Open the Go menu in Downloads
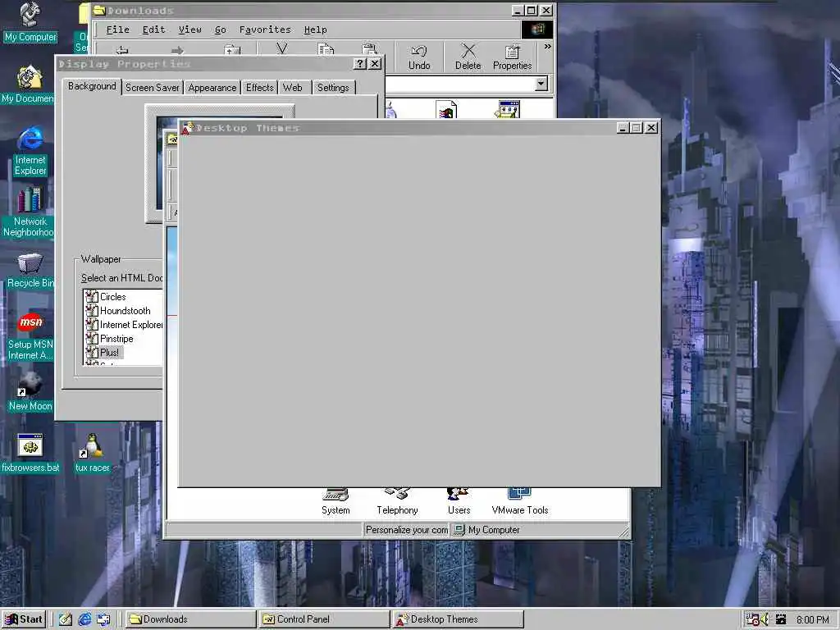The height and width of the screenshot is (630, 840). coord(220,30)
